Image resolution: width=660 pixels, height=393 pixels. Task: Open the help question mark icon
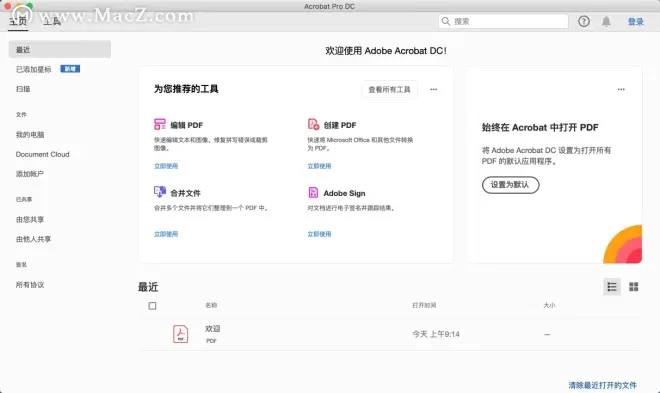583,21
